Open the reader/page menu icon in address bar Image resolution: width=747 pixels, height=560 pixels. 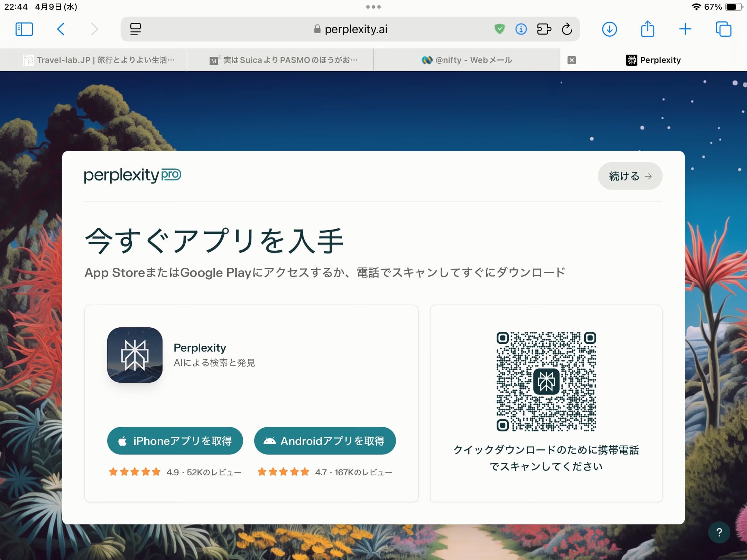tap(135, 29)
